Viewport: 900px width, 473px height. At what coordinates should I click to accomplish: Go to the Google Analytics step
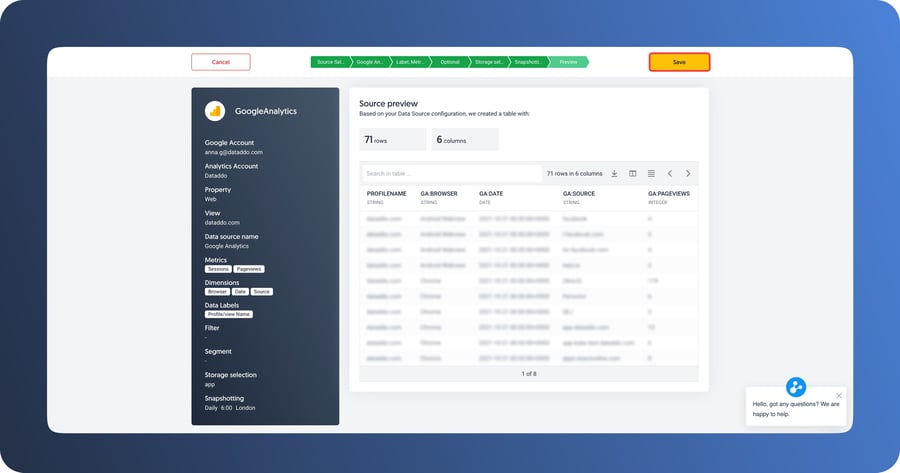click(370, 62)
